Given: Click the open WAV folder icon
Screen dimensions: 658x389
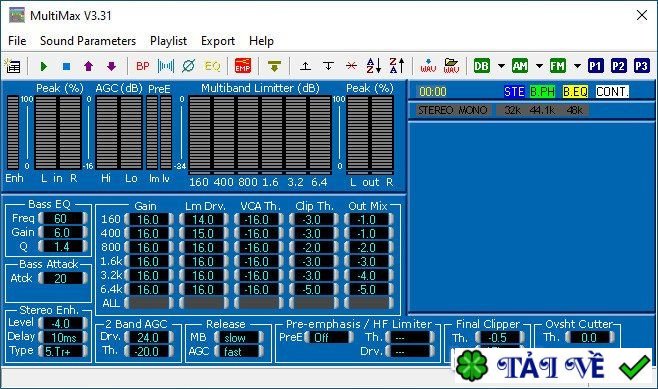Looking at the screenshot, I should [x=451, y=66].
